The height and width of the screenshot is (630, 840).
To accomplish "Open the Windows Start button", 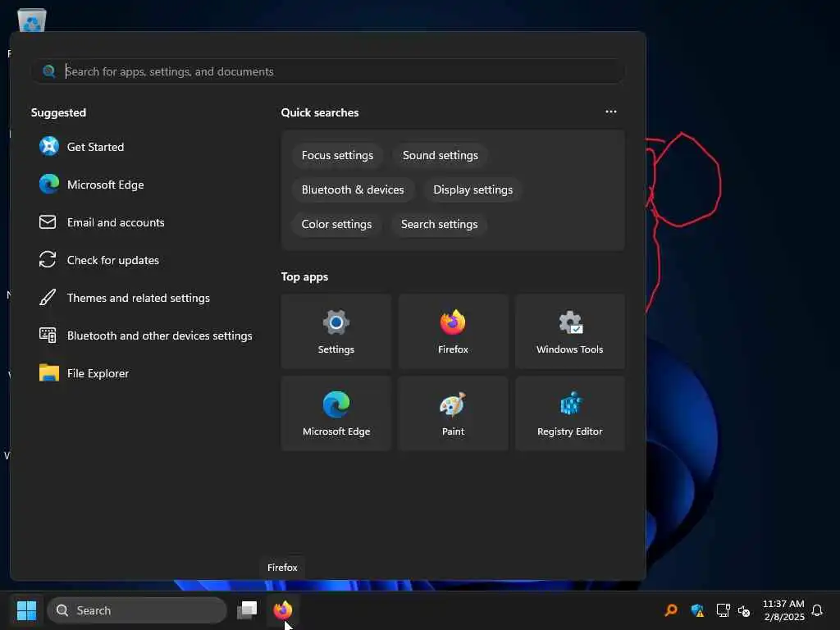I will [26, 610].
